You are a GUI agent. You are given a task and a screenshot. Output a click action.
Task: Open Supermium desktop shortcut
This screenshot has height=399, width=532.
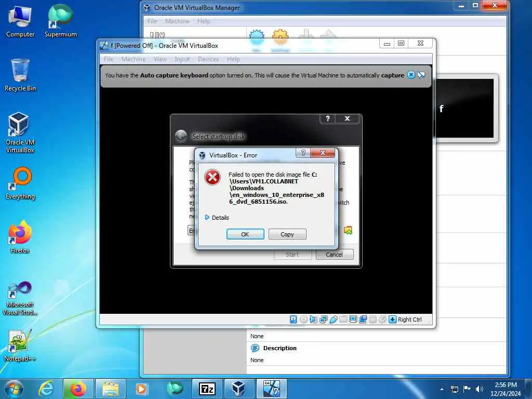point(61,21)
